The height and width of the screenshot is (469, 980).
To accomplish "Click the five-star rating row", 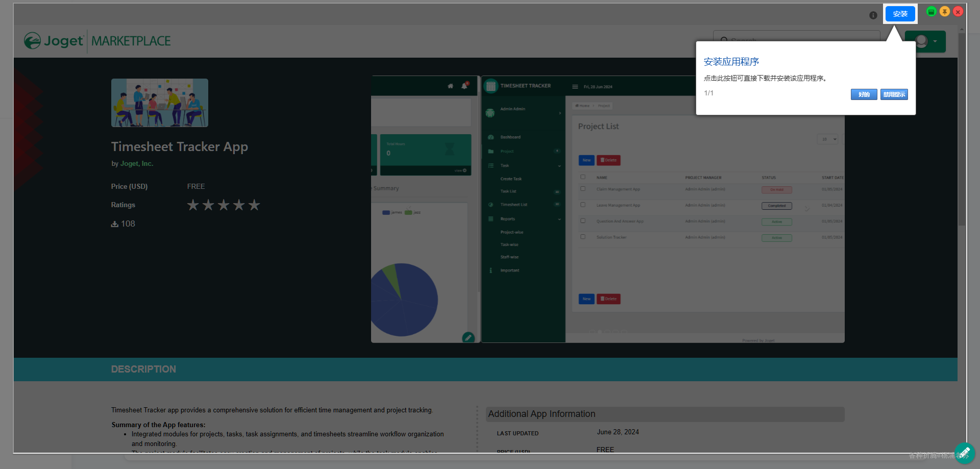I will [x=224, y=205].
